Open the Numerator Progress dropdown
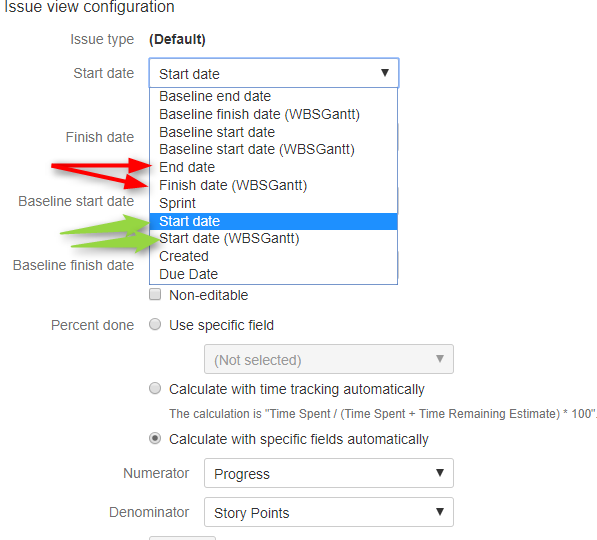Viewport: 597px width, 540px height. pyautogui.click(x=329, y=473)
